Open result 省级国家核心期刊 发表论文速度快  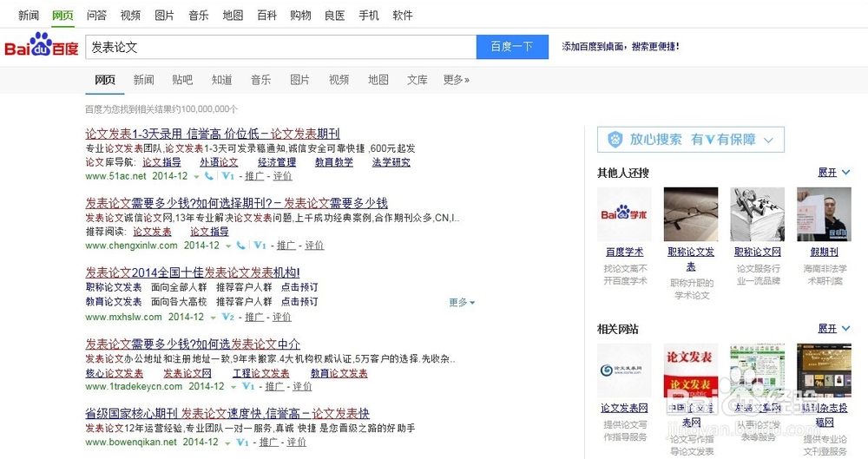227,413
